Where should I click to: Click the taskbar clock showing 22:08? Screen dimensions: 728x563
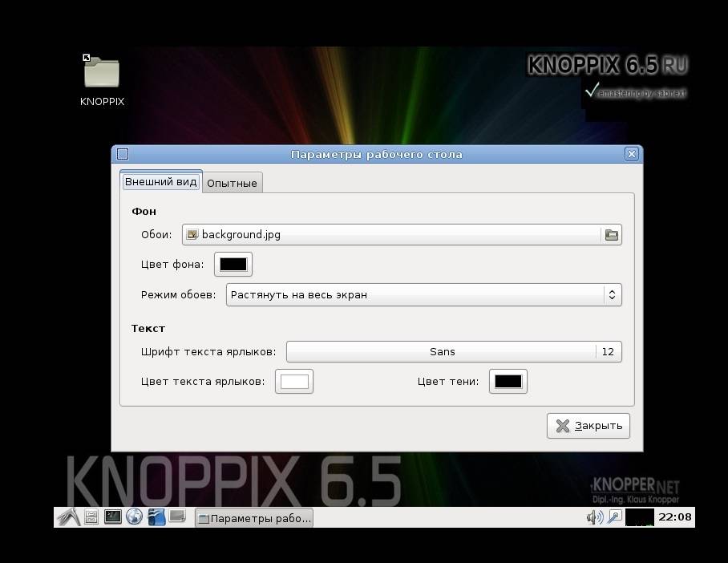pyautogui.click(x=674, y=517)
